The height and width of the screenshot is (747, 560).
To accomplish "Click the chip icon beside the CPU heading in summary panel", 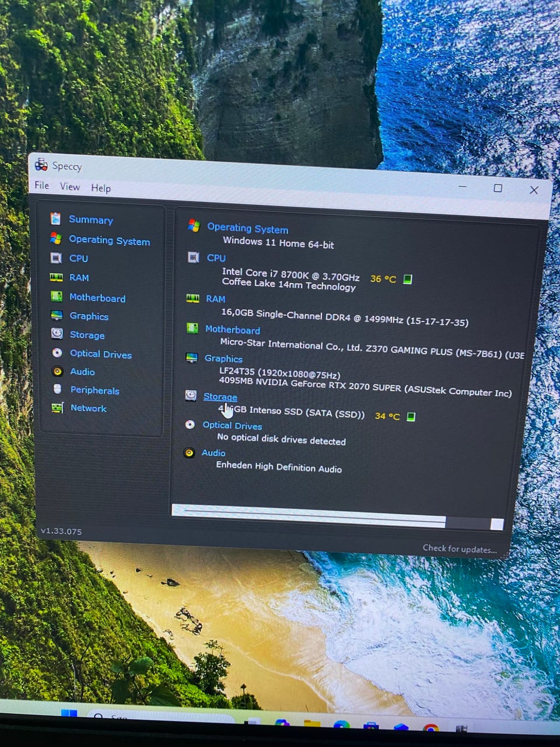I will pos(193,257).
